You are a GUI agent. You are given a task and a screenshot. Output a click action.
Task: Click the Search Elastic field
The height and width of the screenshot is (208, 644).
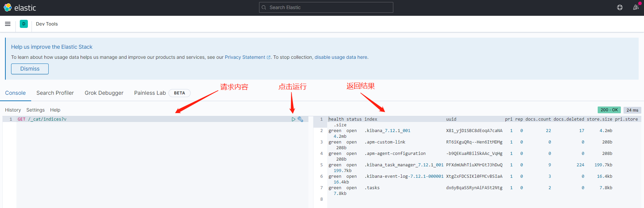326,7
